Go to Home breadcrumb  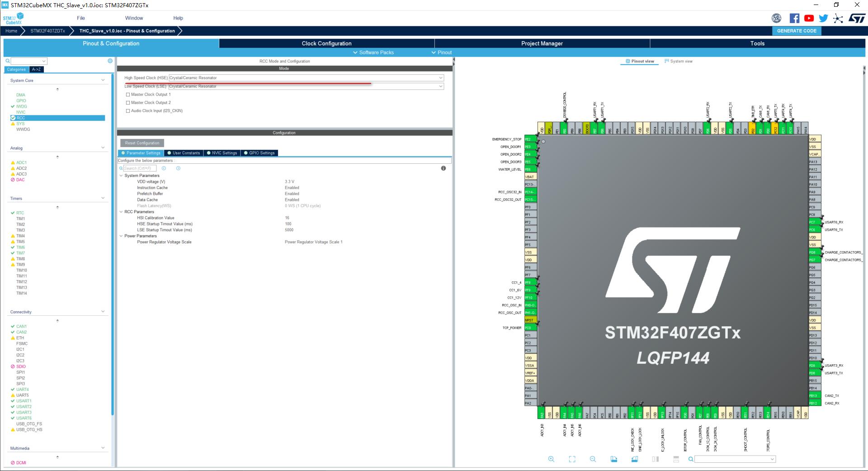(11, 31)
